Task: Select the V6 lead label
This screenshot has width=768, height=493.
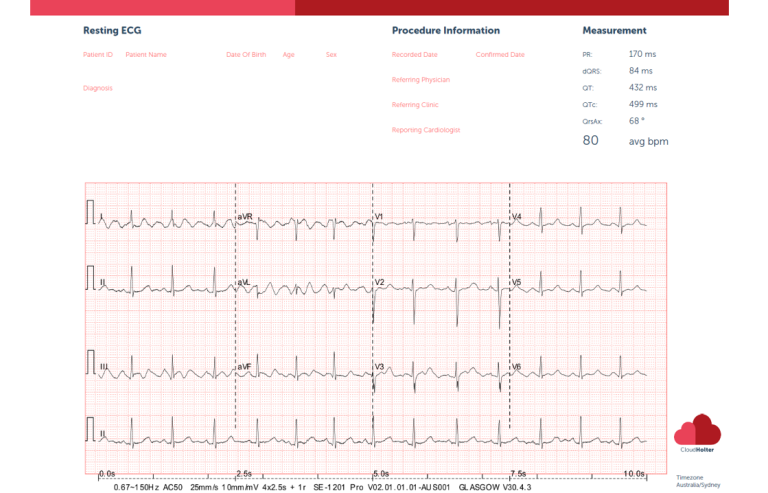Action: [516, 367]
